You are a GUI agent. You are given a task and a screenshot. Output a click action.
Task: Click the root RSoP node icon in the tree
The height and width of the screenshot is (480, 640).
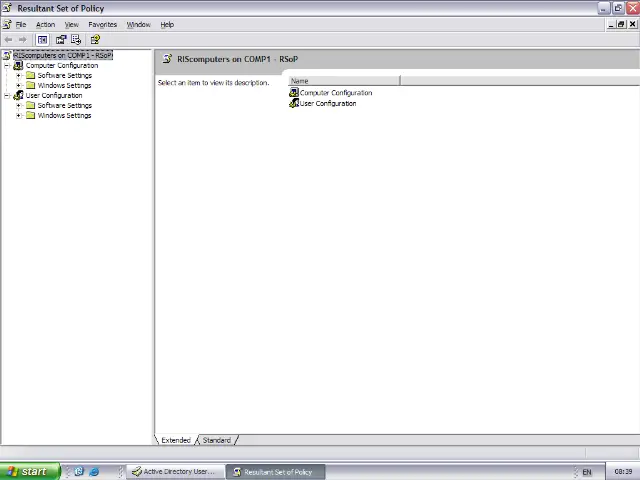[7, 55]
